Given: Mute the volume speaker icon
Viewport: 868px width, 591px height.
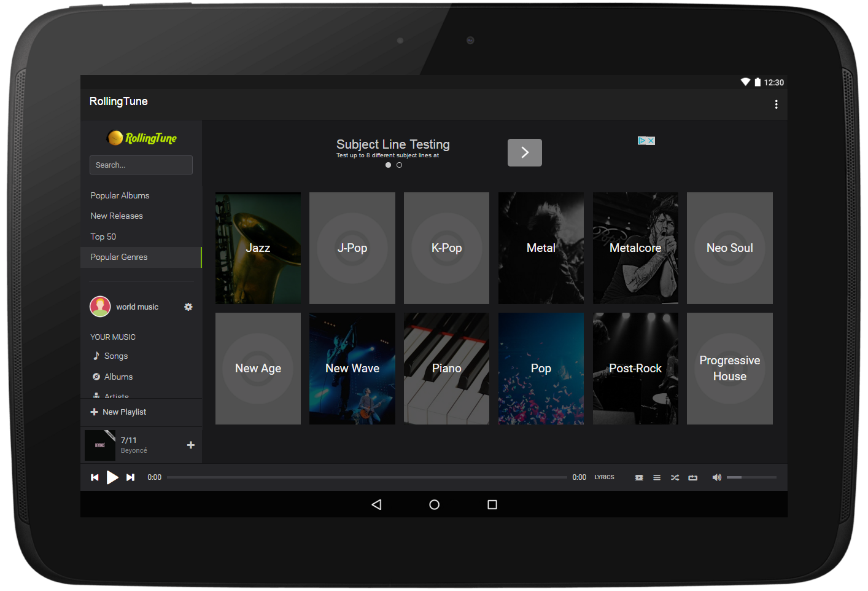Looking at the screenshot, I should tap(716, 477).
